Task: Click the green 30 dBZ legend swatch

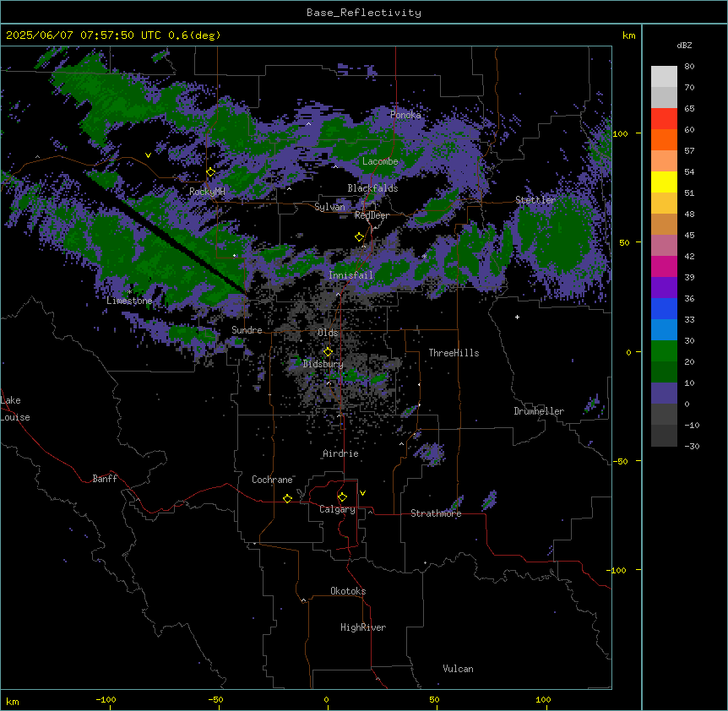Action: [664, 351]
